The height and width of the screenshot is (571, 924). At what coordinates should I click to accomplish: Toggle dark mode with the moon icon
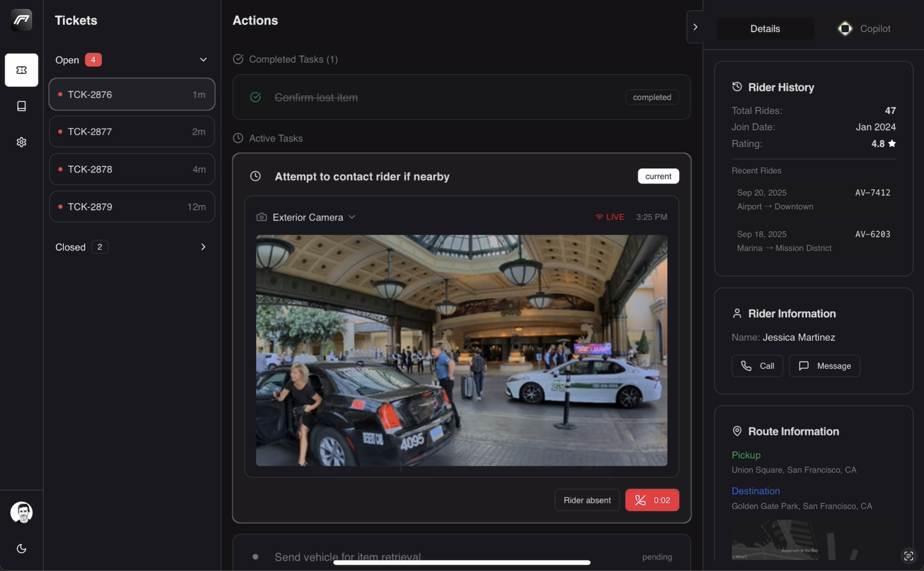(21, 548)
